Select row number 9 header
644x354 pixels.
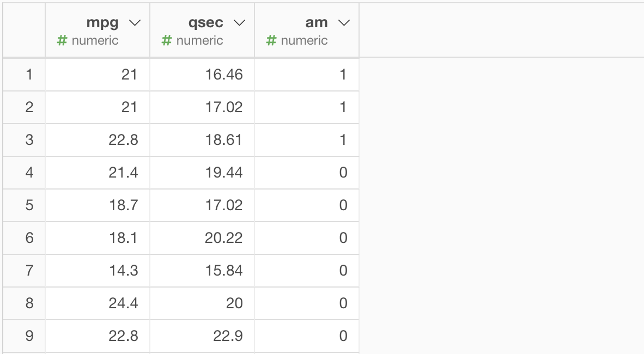pyautogui.click(x=29, y=336)
